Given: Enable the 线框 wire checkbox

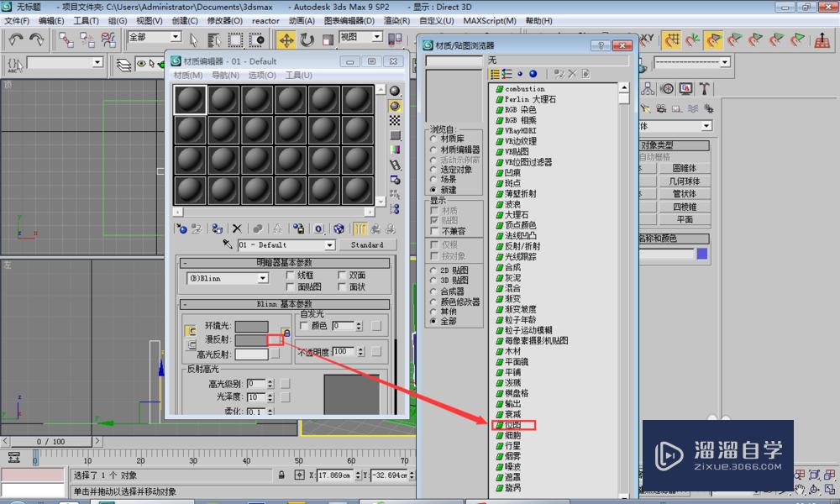Looking at the screenshot, I should 290,276.
